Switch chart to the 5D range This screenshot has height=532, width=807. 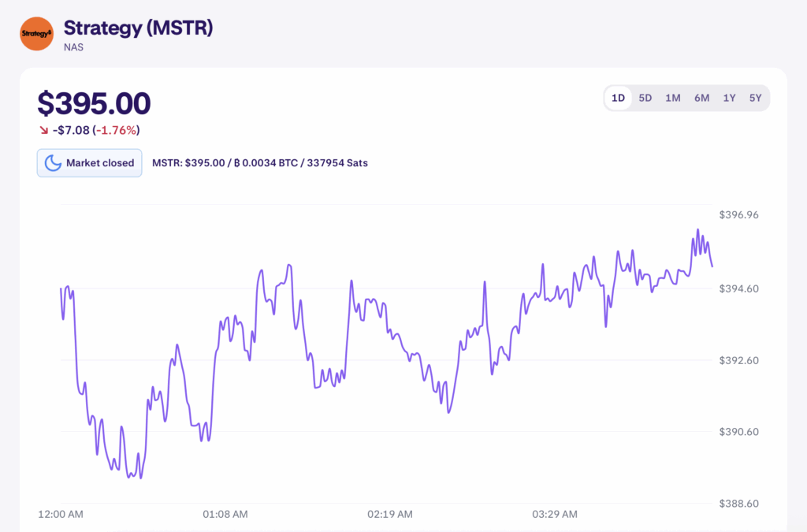pos(645,98)
